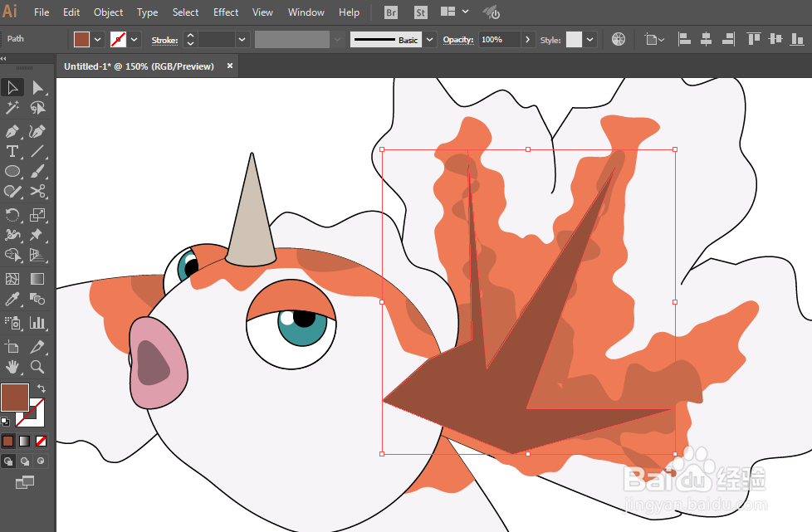
Task: Open the Object menu
Action: [108, 12]
